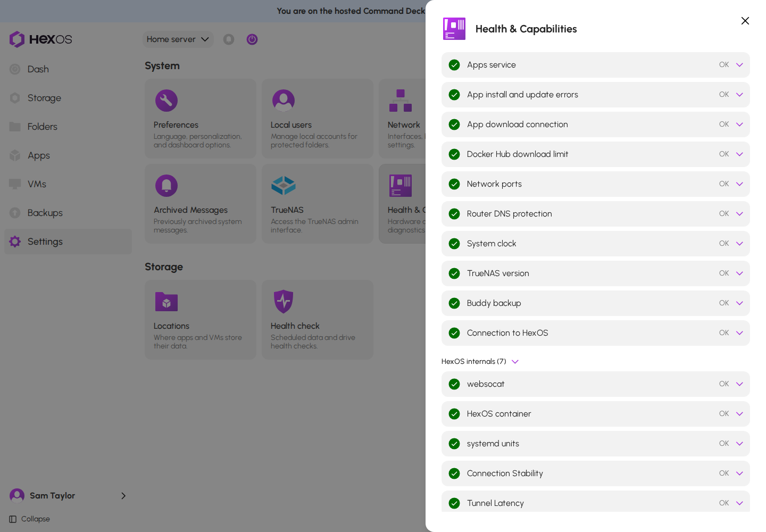The width and height of the screenshot is (766, 532).
Task: Click the Collapse sidebar button label
Action: click(x=36, y=519)
